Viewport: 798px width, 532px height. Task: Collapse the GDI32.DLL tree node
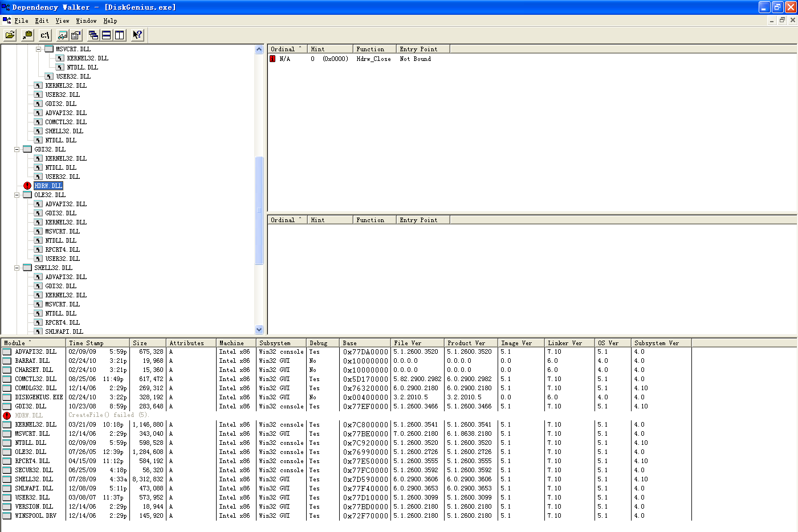[17, 149]
